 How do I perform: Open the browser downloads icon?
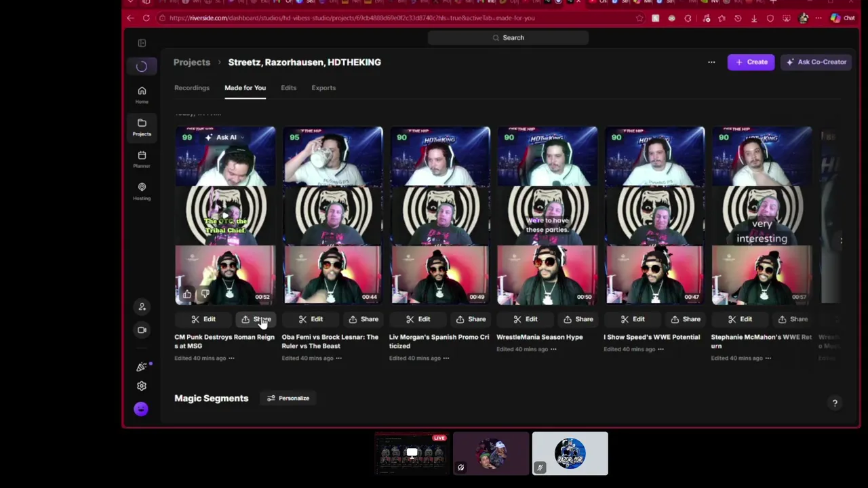[x=754, y=18]
